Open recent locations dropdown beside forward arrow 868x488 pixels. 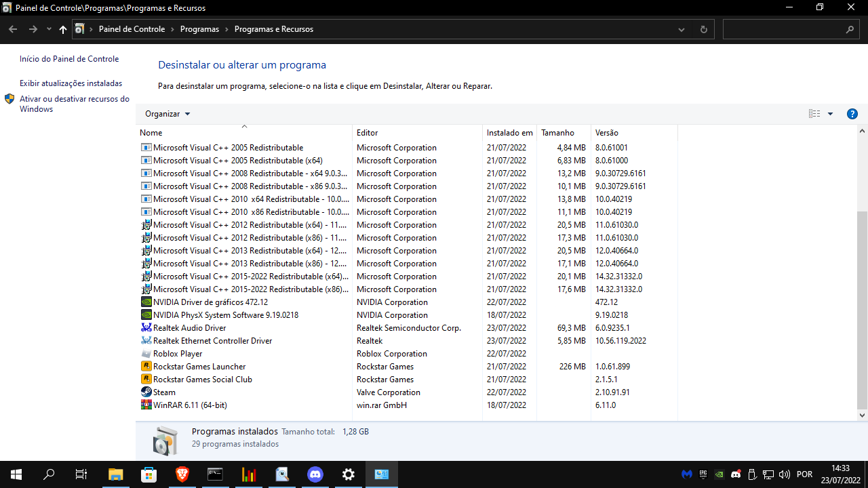coord(49,29)
